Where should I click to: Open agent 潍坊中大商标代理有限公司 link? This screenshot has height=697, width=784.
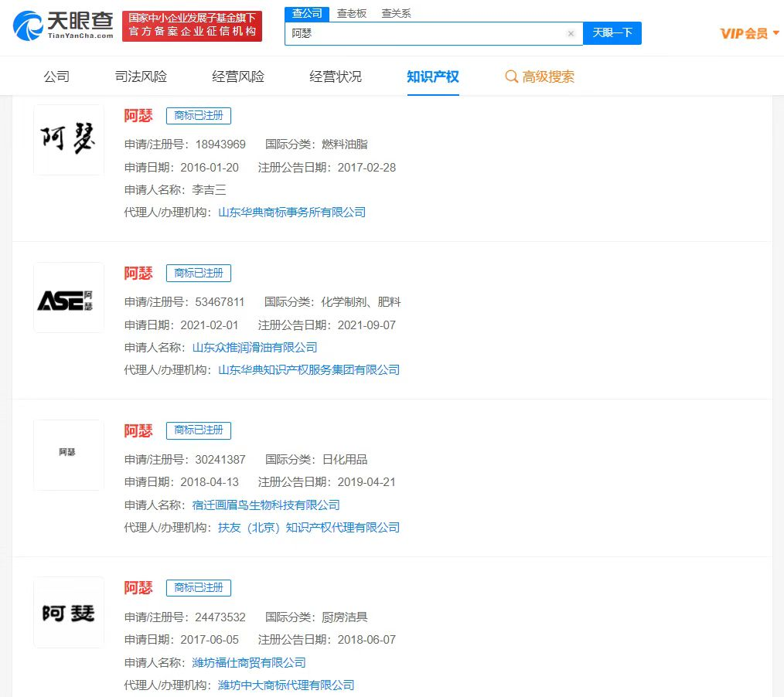point(286,685)
